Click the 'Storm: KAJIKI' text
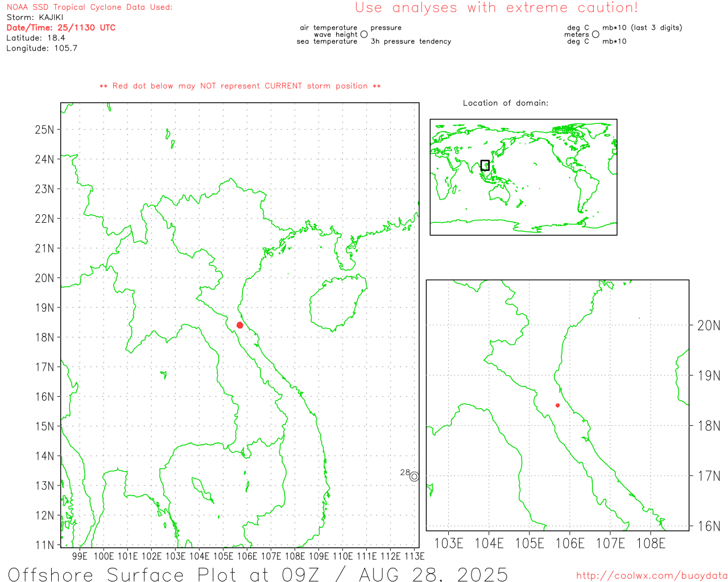 click(x=35, y=17)
